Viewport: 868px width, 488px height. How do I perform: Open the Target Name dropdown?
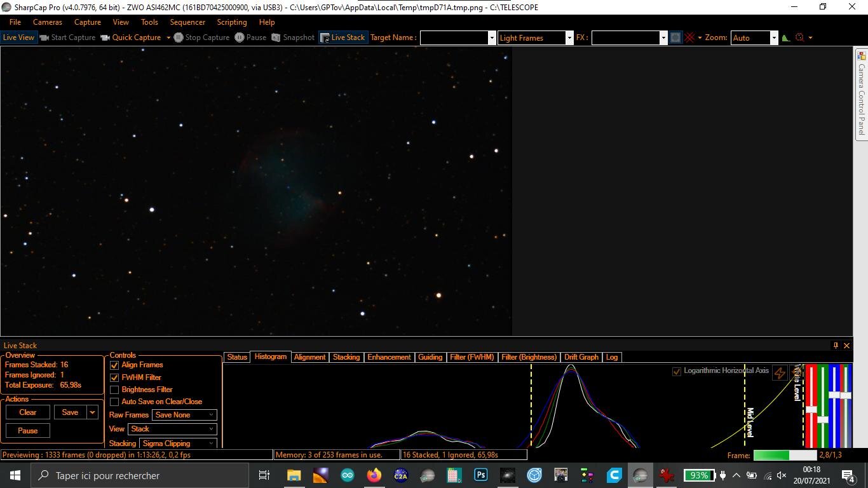492,37
